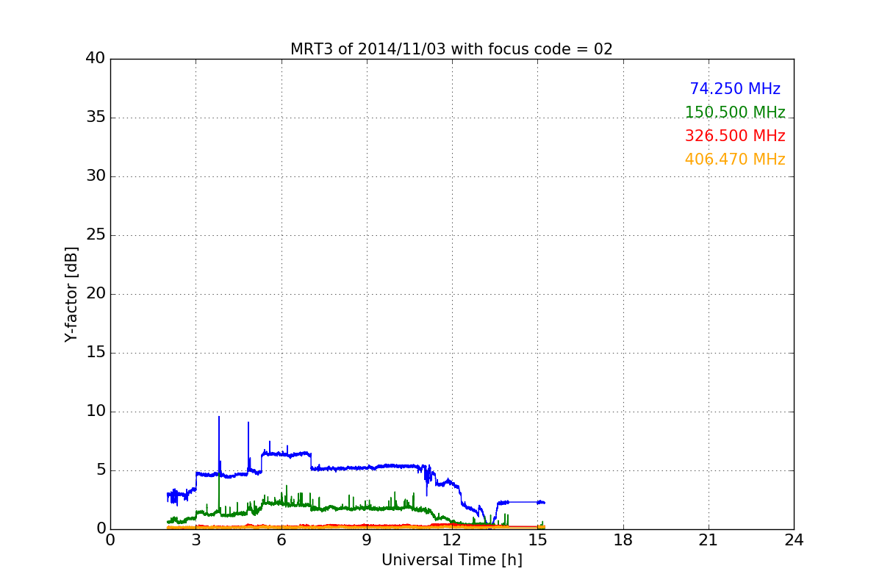Click the x-axis tick label 12

pos(452,540)
